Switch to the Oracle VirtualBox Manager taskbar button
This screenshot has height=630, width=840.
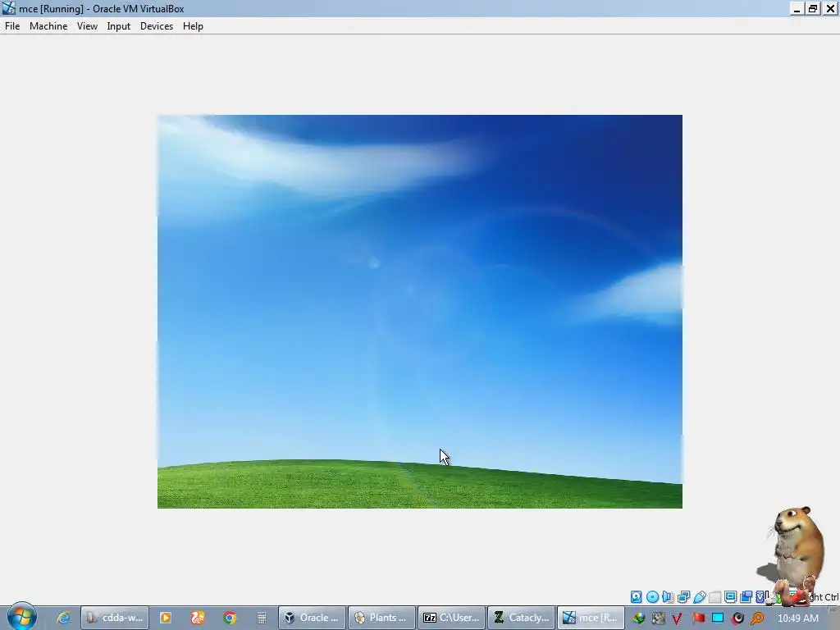pyautogui.click(x=312, y=618)
